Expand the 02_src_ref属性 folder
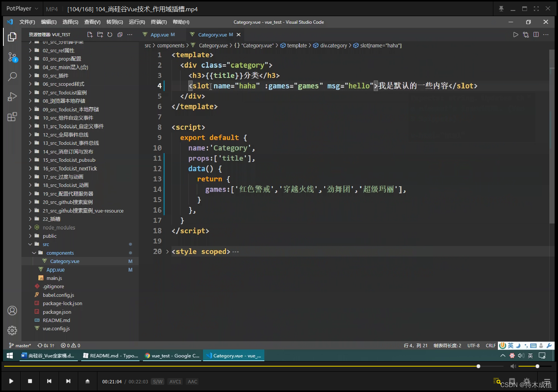The image size is (558, 392). (x=30, y=50)
